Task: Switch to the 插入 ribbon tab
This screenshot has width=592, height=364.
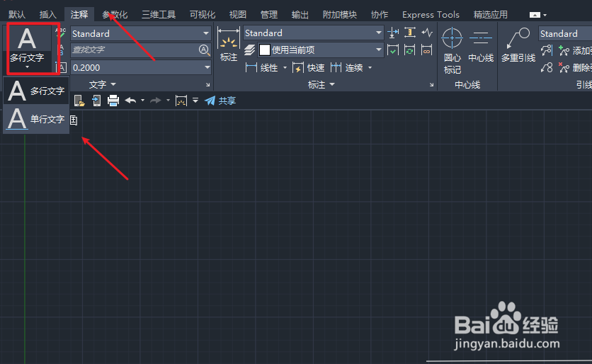Action: 48,15
